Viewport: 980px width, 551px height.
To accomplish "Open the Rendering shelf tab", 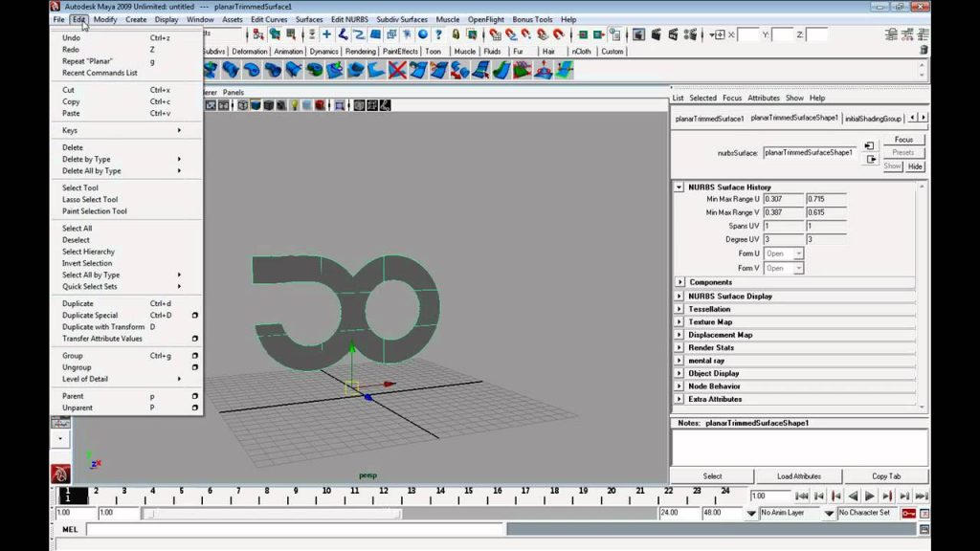I will click(361, 52).
